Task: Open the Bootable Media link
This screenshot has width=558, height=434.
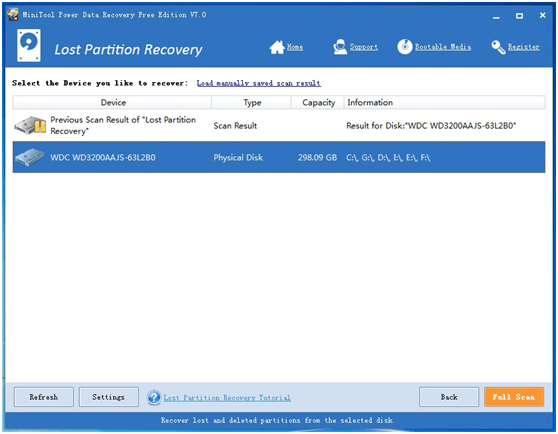Action: click(443, 47)
